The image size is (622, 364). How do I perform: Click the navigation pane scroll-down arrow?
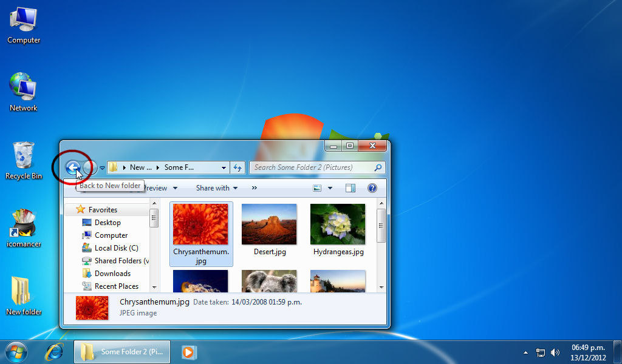pyautogui.click(x=154, y=287)
